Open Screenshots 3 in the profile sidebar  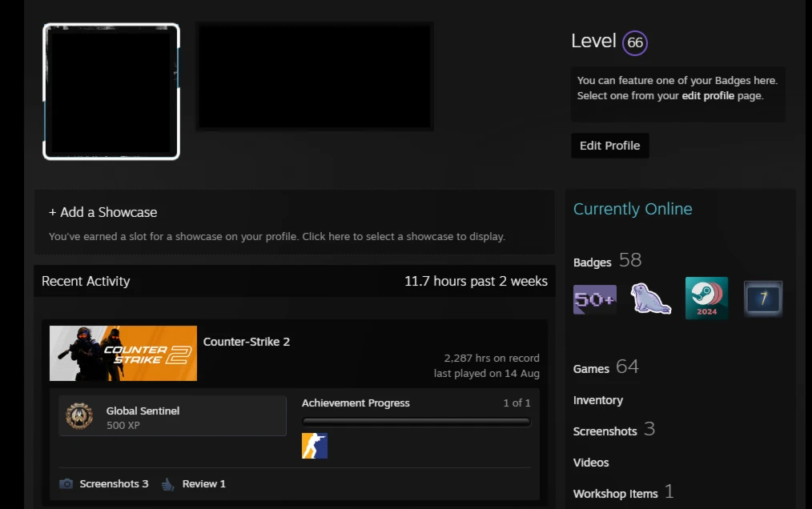(614, 430)
